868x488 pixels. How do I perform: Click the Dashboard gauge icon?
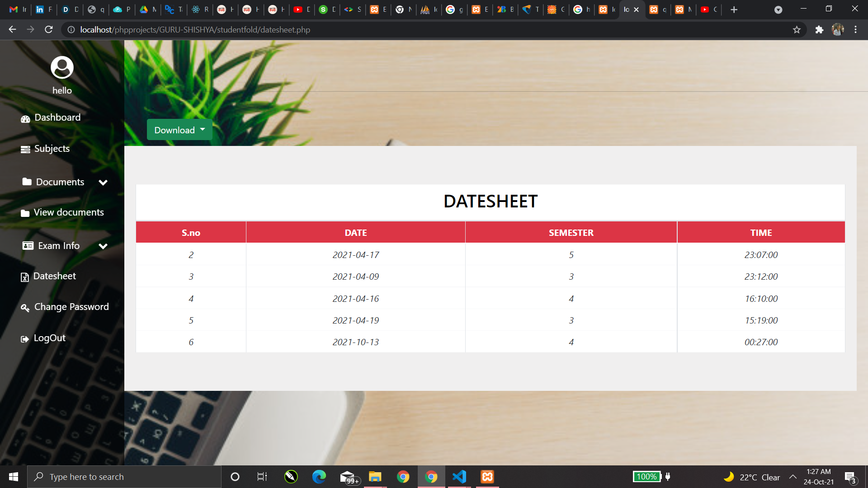(25, 119)
